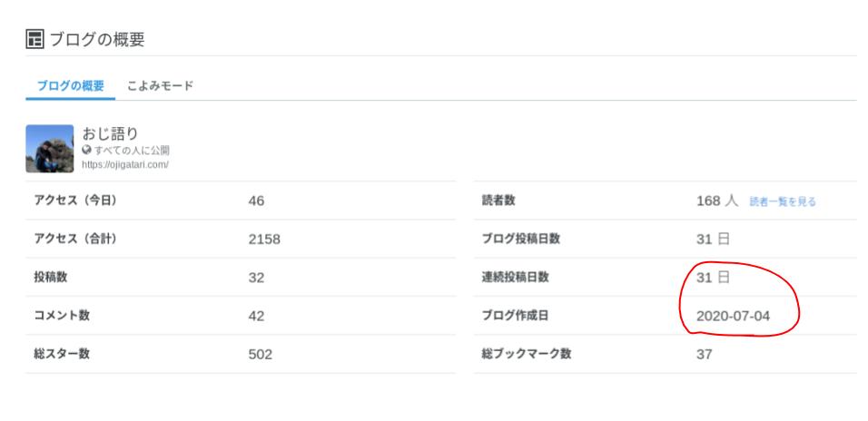Click the ブログ投稿日数 value 31 日
This screenshot has height=421, width=868.
click(713, 239)
